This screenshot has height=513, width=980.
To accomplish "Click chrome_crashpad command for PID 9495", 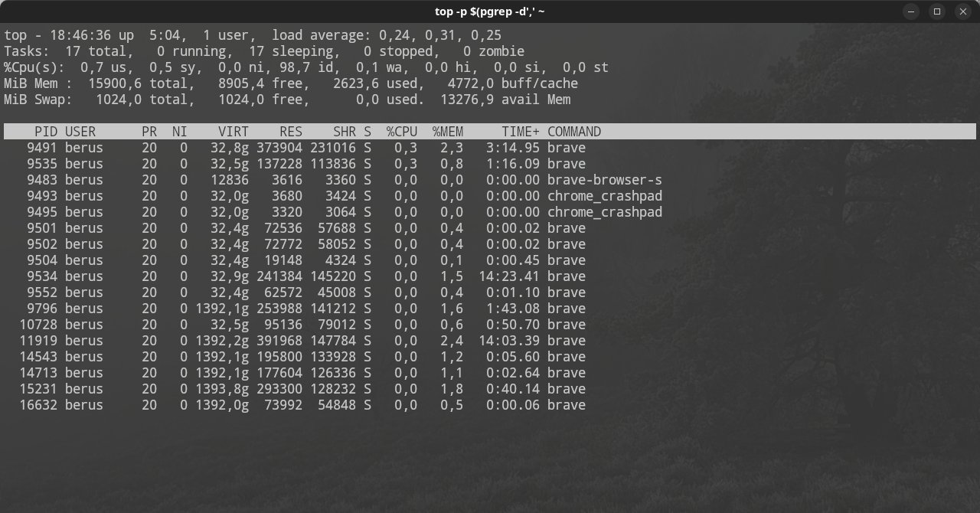I will [605, 212].
